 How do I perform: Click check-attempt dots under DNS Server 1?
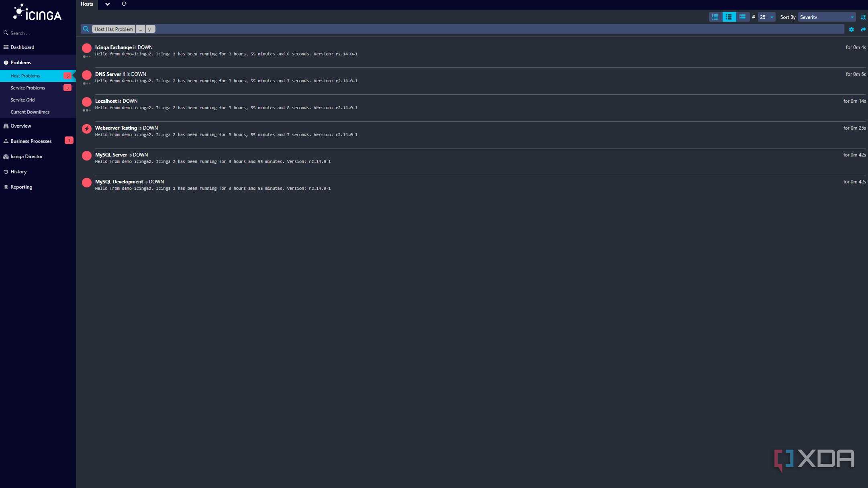[x=87, y=83]
